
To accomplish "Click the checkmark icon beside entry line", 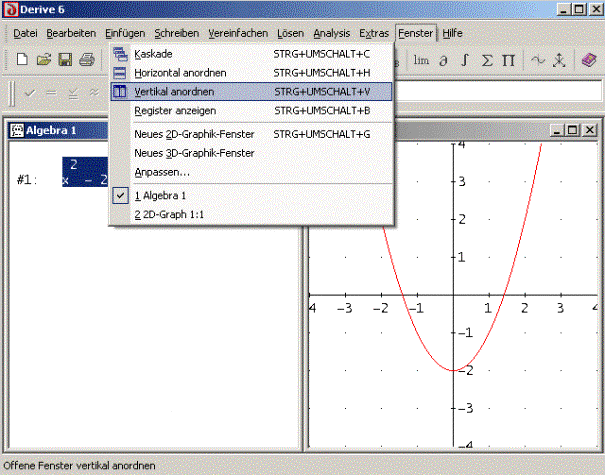I will click(x=30, y=93).
